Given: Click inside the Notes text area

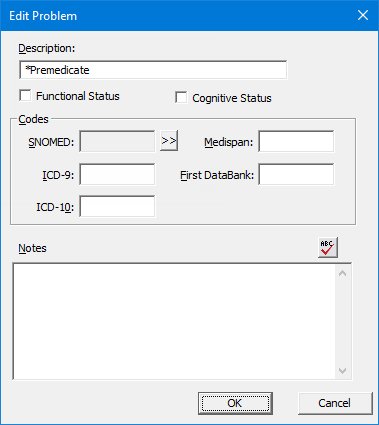Looking at the screenshot, I should click(x=174, y=321).
